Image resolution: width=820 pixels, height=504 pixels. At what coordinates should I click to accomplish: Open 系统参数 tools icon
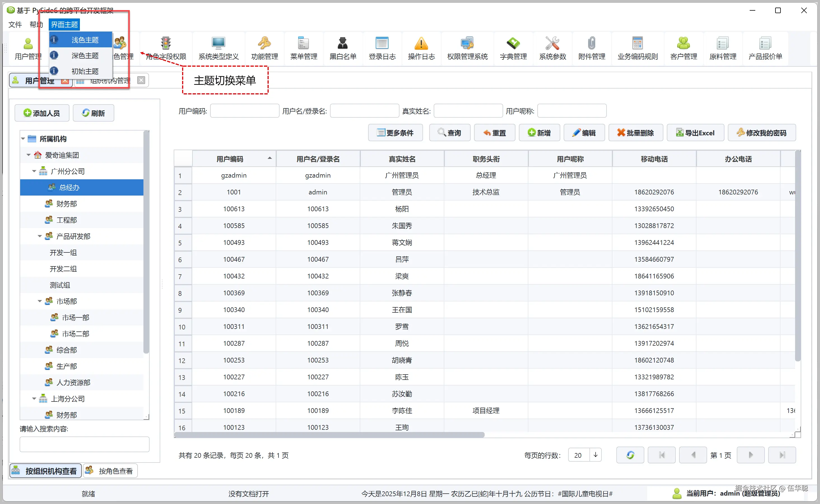coord(552,43)
